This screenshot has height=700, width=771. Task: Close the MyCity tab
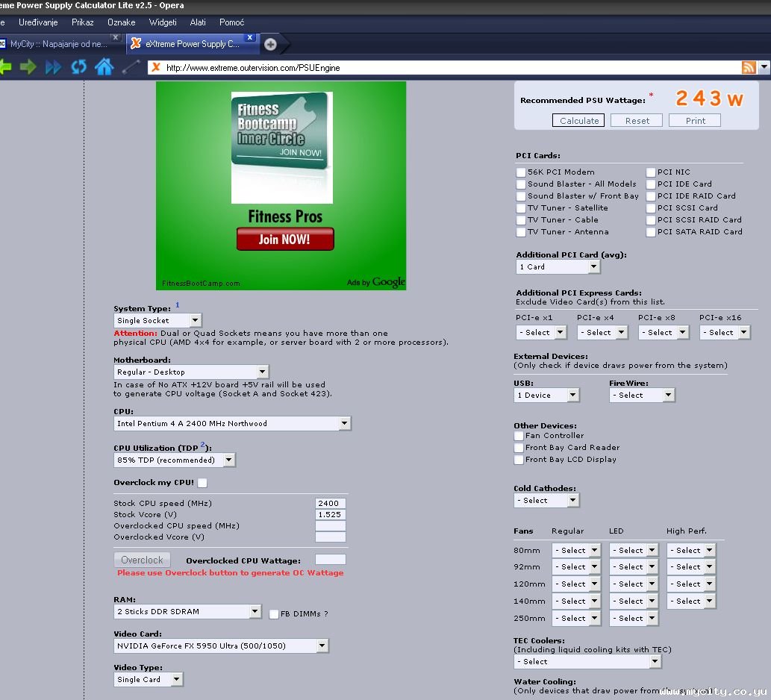click(x=116, y=37)
